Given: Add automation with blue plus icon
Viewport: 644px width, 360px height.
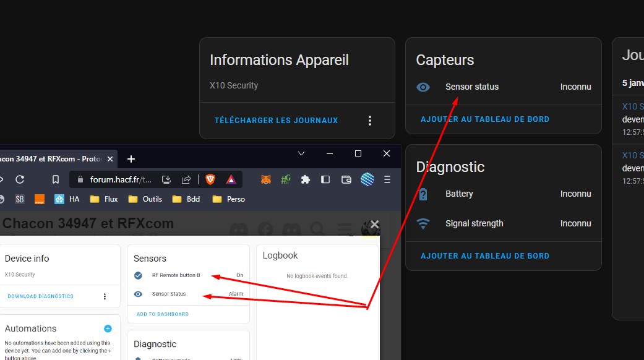Looking at the screenshot, I should (108, 328).
